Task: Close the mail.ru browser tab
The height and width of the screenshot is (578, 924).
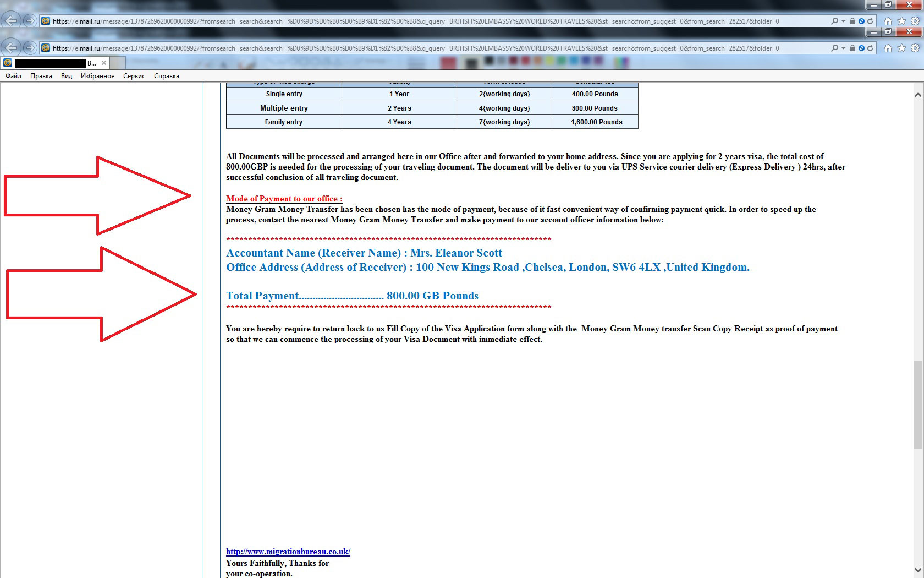Action: click(x=104, y=63)
